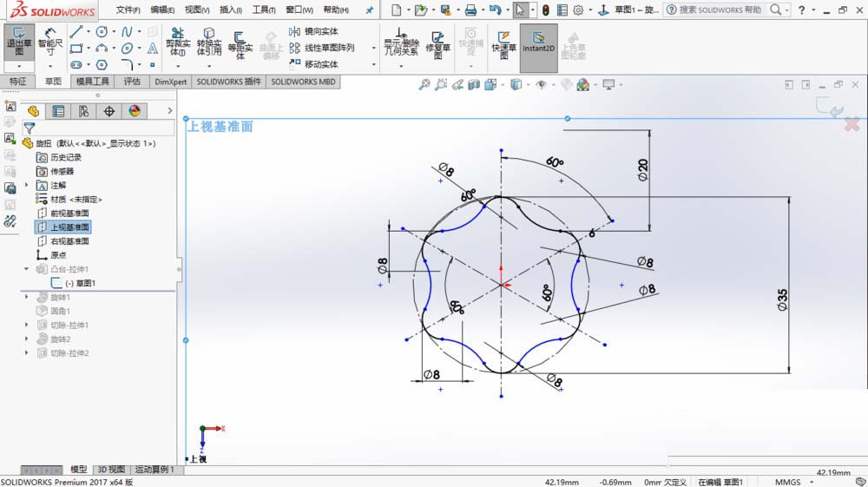
Task: Click 显示/删除几何关系 display relations tool
Action: click(x=401, y=43)
